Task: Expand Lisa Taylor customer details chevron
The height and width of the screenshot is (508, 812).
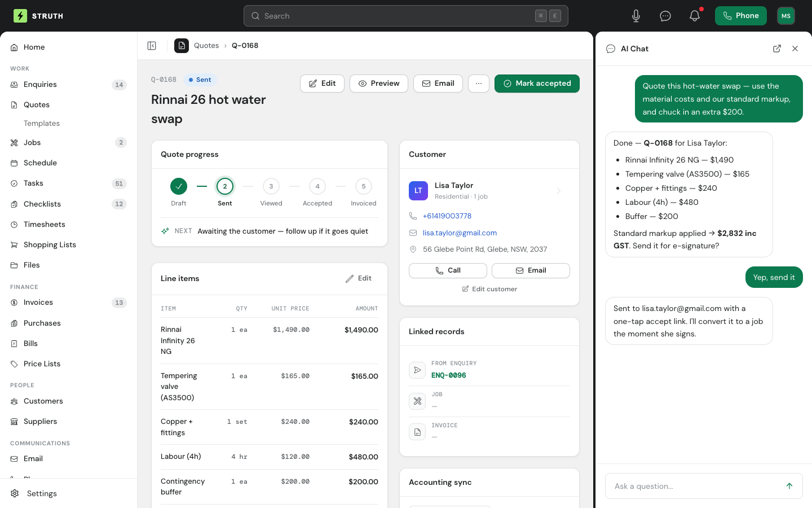Action: [x=559, y=191]
